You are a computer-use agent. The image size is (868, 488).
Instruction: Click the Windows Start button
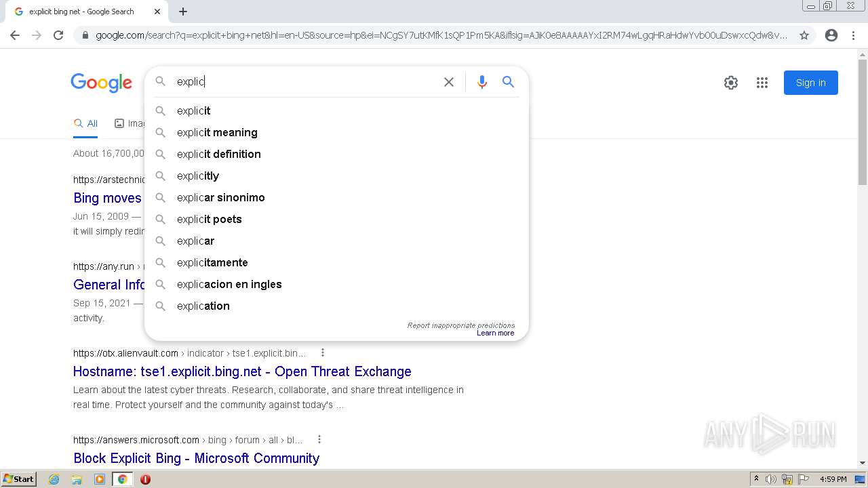(x=18, y=479)
